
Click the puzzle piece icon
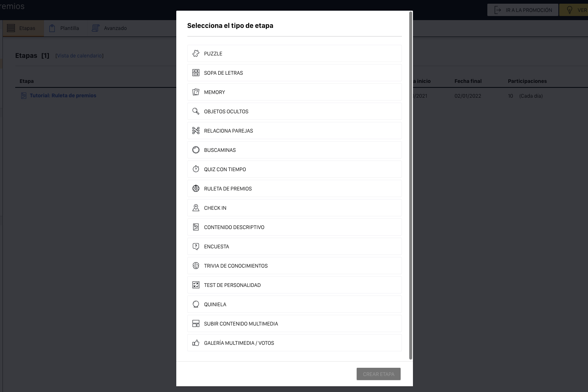click(x=196, y=53)
